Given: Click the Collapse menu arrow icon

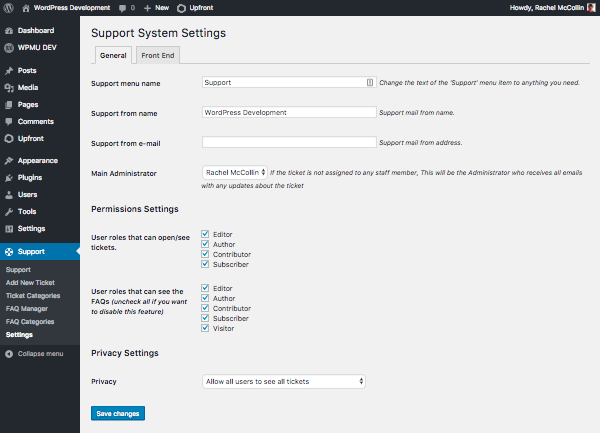Looking at the screenshot, I should [x=9, y=354].
